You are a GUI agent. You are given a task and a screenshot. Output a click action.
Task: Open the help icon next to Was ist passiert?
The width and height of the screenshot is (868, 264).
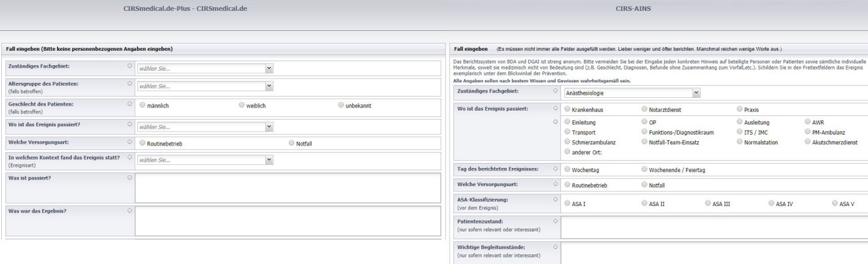(130, 178)
